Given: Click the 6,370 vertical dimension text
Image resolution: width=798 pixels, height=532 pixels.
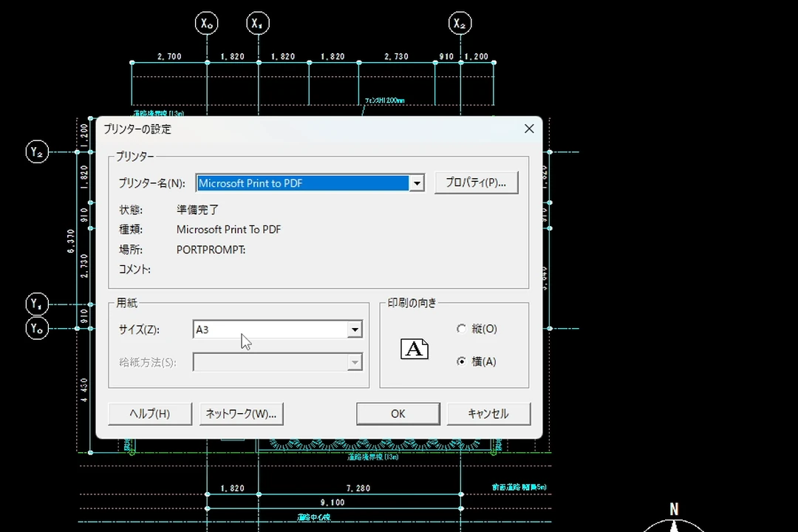Looking at the screenshot, I should click(71, 242).
